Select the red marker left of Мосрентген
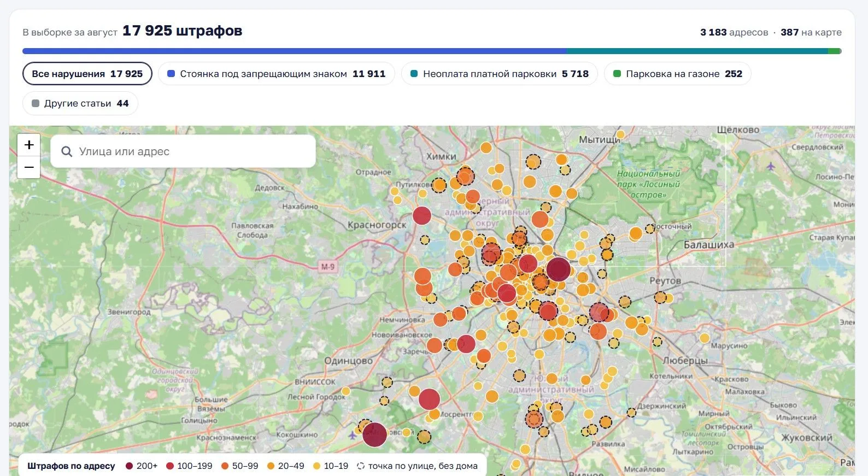 (x=429, y=399)
